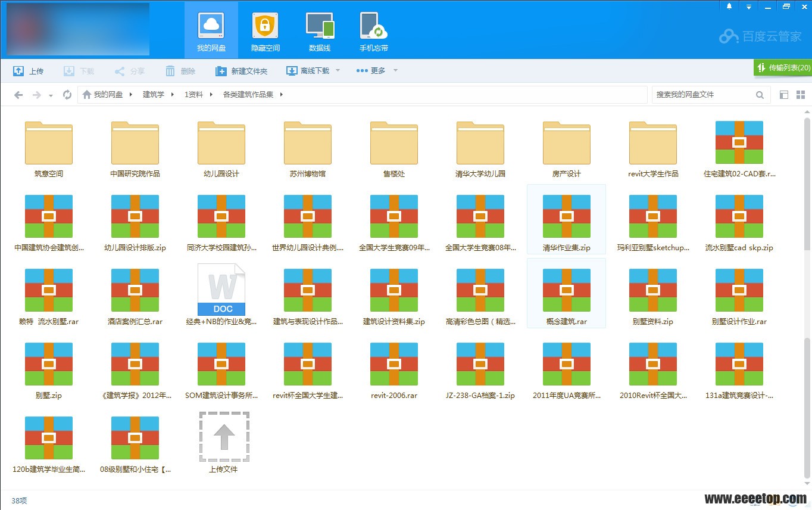
Task: Click the scrollbar down arrow
Action: point(808,484)
